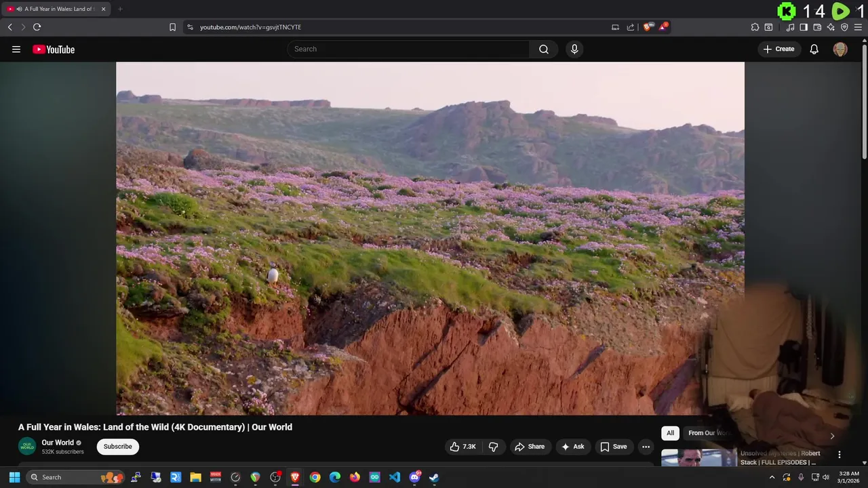Image resolution: width=868 pixels, height=488 pixels.
Task: Click the Windows taskbar Search box
Action: pyautogui.click(x=75, y=477)
